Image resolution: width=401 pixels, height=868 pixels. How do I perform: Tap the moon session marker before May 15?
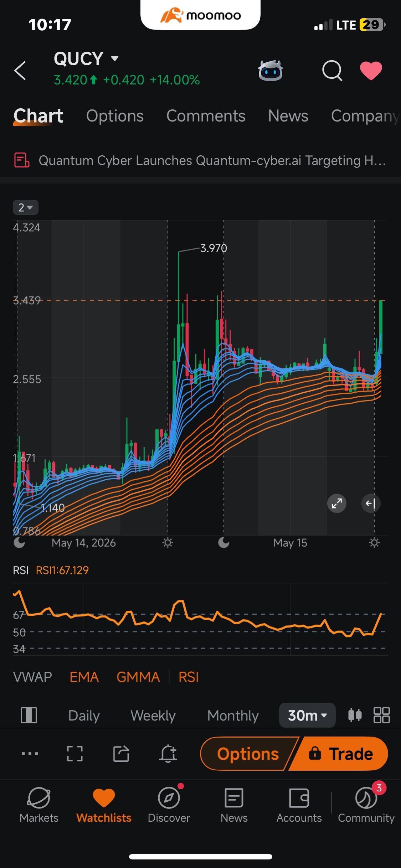coord(223,543)
